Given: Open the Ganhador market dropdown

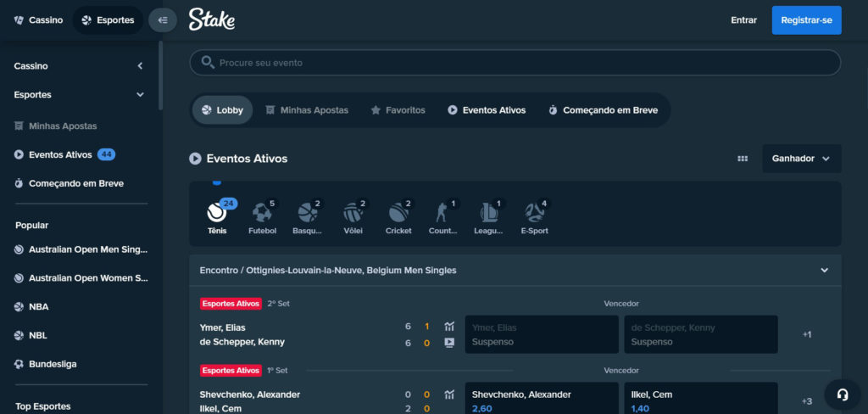Looking at the screenshot, I should pyautogui.click(x=802, y=159).
